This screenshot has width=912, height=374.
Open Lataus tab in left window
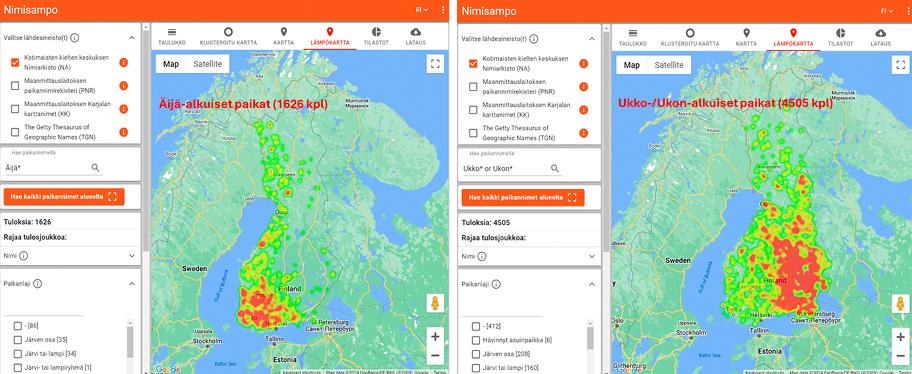click(416, 37)
